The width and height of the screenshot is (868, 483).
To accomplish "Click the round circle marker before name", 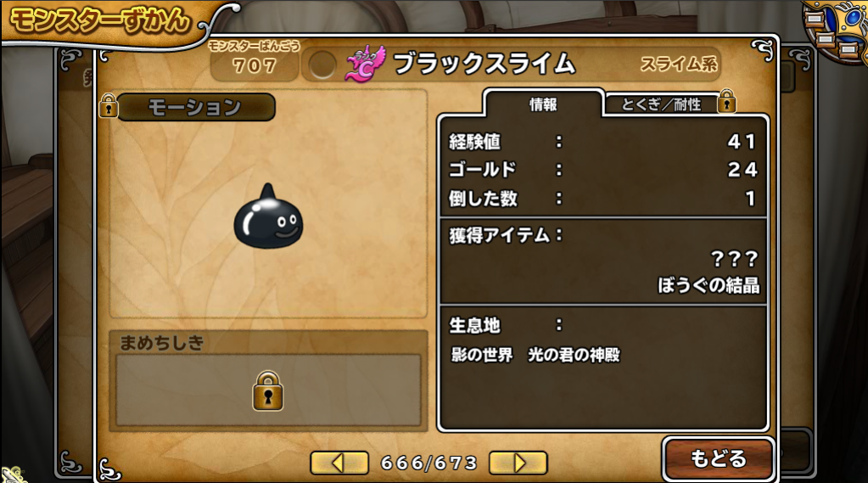I will pos(322,65).
